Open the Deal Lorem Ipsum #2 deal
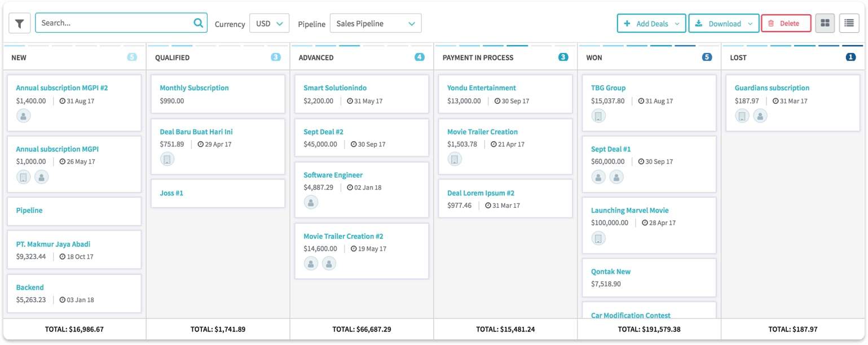The width and height of the screenshot is (868, 345). [481, 193]
